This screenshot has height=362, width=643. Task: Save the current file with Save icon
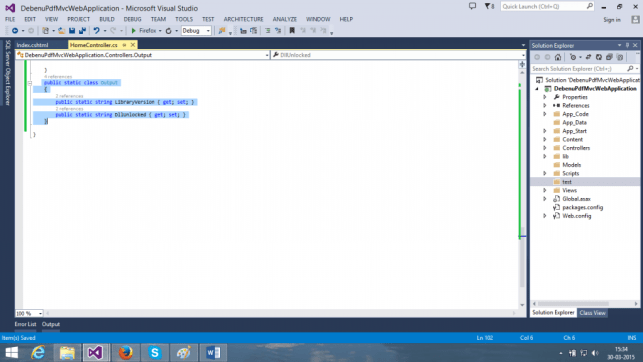pyautogui.click(x=72, y=31)
